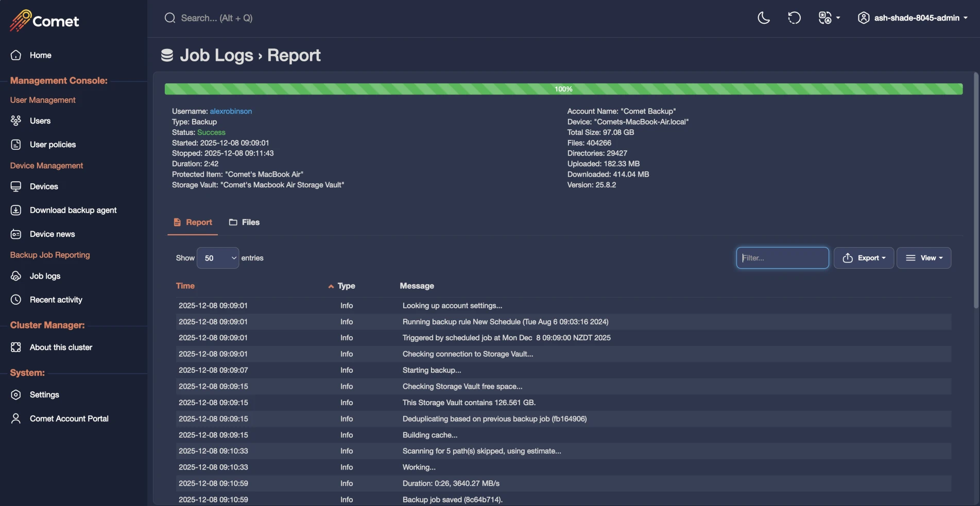Select 'Working...' message
980x506 pixels.
[x=419, y=467]
